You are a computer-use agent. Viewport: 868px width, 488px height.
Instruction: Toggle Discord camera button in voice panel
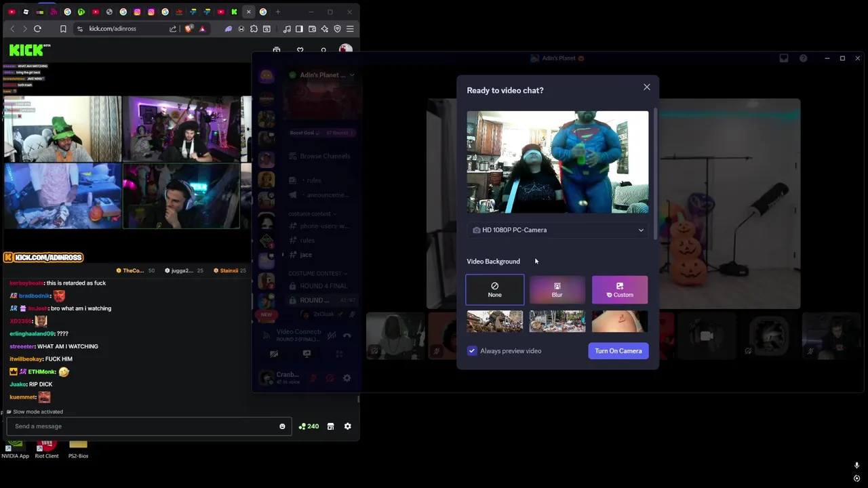(274, 354)
